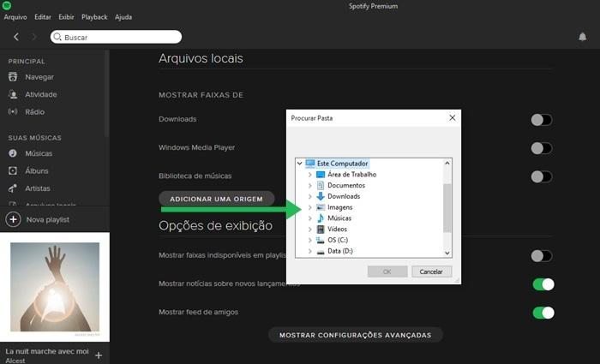The height and width of the screenshot is (364, 600).
Task: Expand the Músicas tree node
Action: [310, 218]
